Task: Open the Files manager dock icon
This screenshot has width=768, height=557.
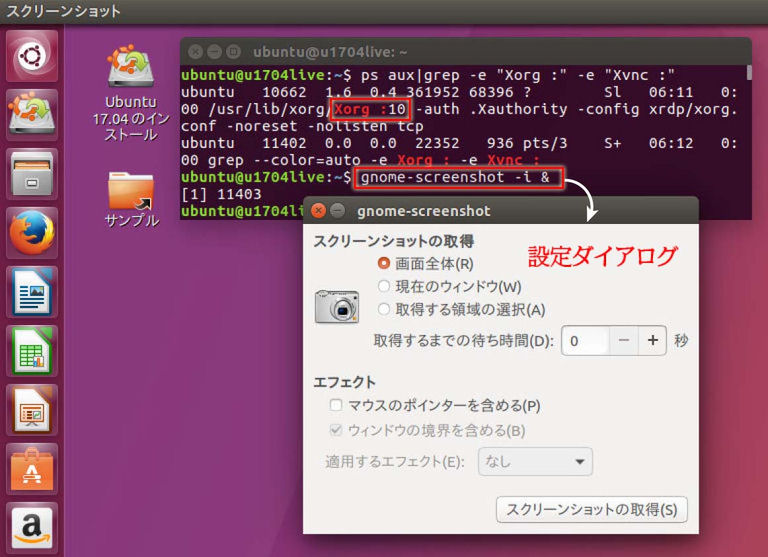Action: [x=32, y=174]
